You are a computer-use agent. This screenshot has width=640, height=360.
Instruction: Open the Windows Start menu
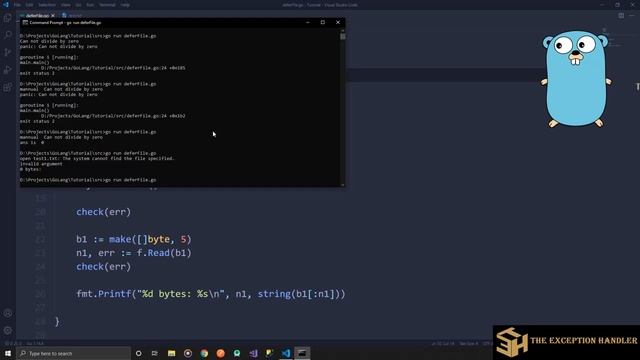tap(8, 353)
